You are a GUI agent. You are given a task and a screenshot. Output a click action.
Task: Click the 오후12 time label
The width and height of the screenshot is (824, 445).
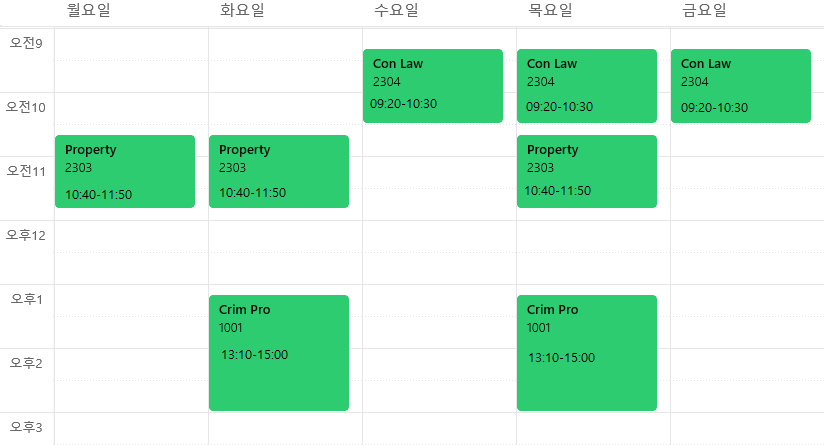pyautogui.click(x=26, y=235)
